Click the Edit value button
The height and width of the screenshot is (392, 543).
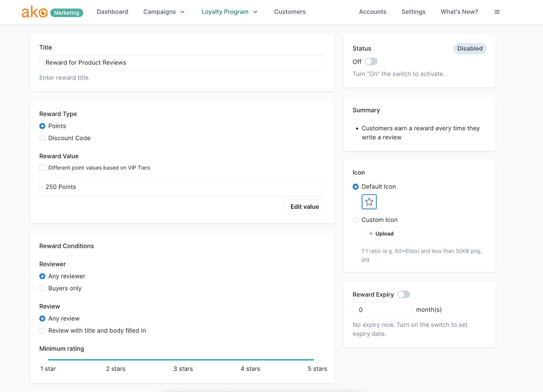pos(304,207)
